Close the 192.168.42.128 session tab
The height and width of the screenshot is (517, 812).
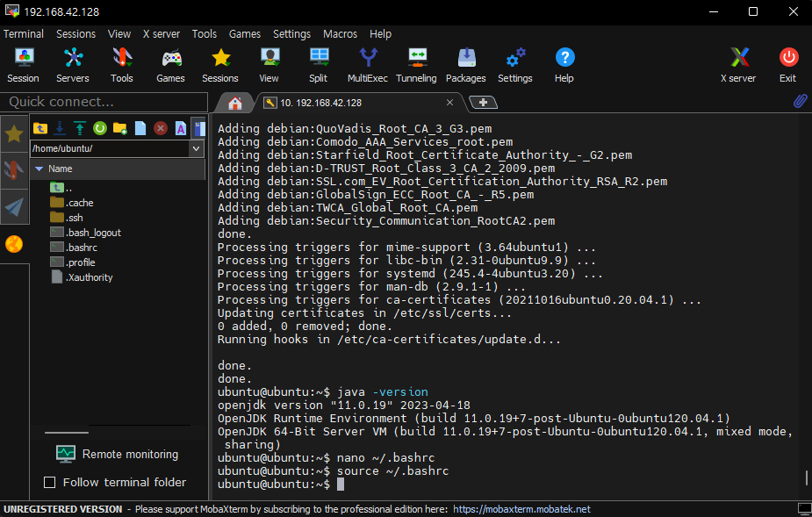click(449, 103)
